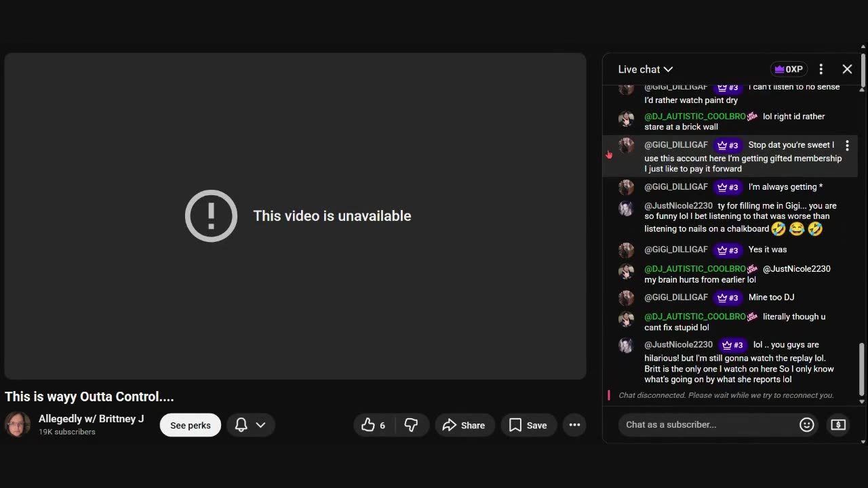The width and height of the screenshot is (868, 488).
Task: Click the See perks button
Action: coord(191,425)
